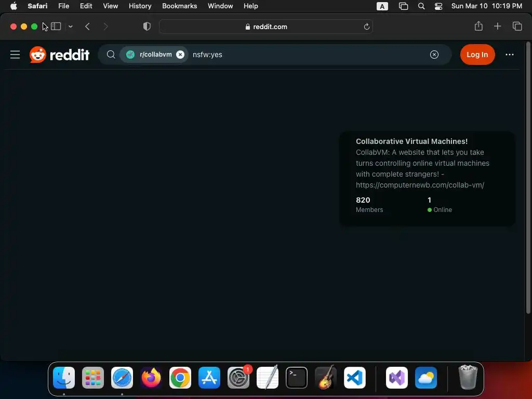Show the tab overview
This screenshot has height=399, width=532.
pyautogui.click(x=517, y=26)
